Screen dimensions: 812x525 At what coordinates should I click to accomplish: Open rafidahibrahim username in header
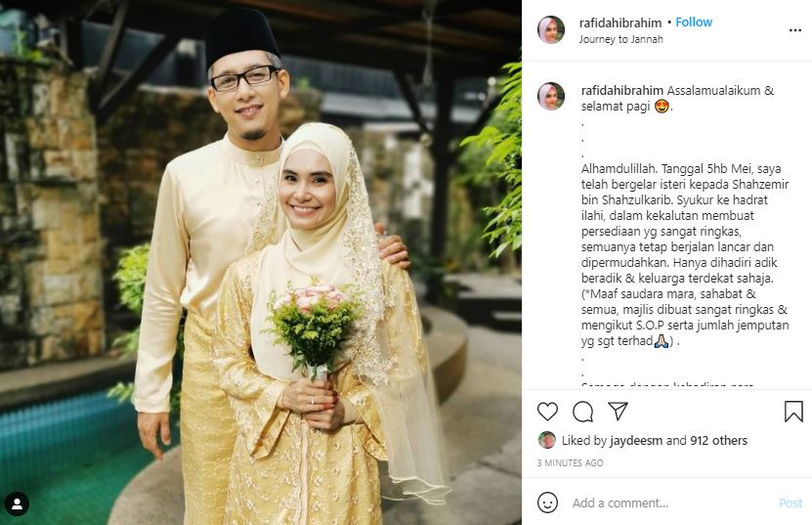click(x=620, y=22)
